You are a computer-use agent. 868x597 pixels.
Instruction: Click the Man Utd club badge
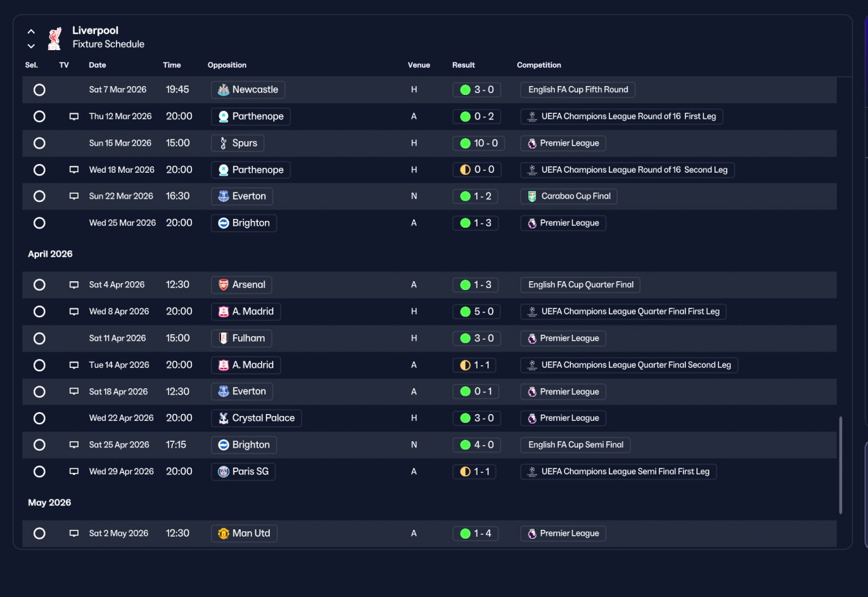[x=223, y=533]
